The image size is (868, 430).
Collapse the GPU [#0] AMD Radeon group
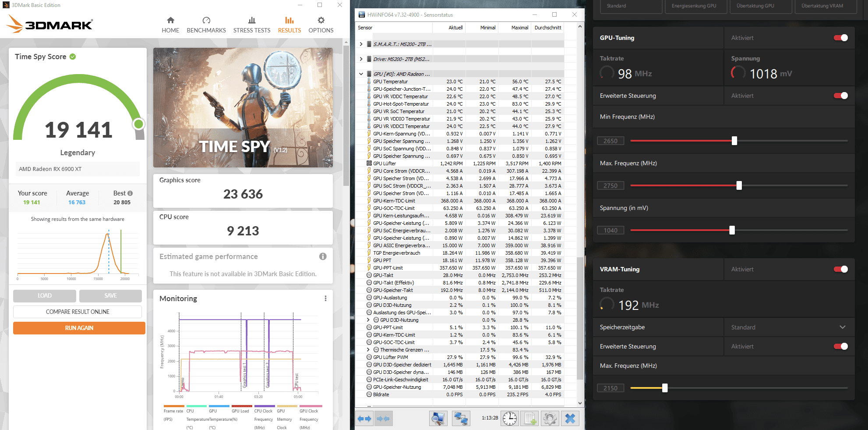pos(361,74)
